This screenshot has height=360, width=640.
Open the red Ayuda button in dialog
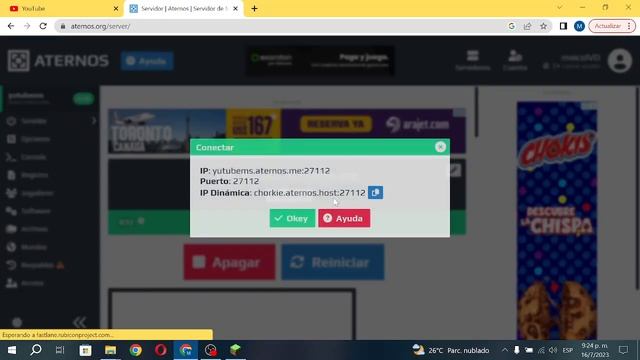point(344,218)
